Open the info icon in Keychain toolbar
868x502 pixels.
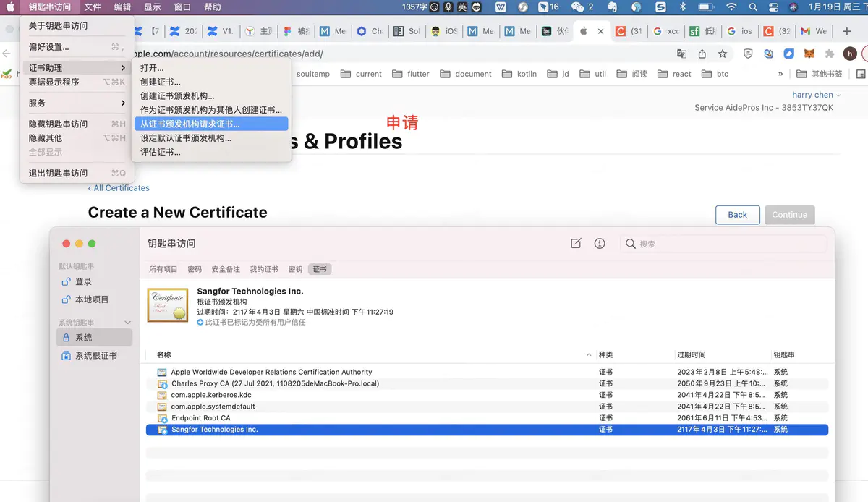(600, 244)
